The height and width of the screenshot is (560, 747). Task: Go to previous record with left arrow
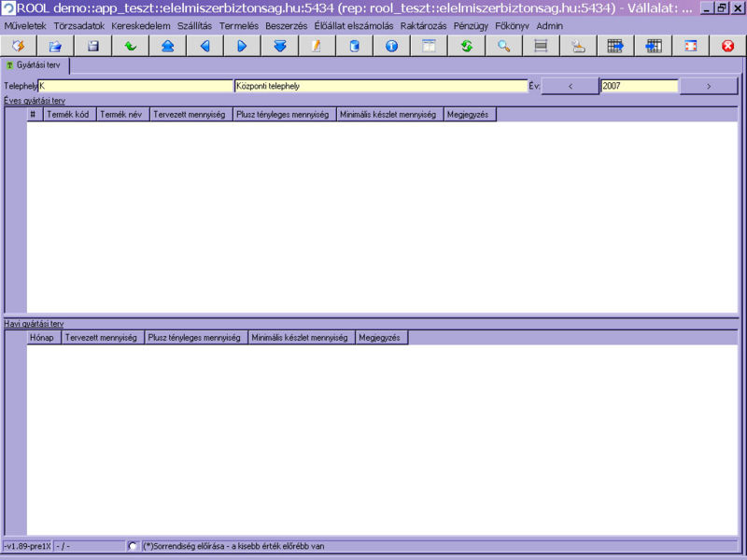(204, 46)
